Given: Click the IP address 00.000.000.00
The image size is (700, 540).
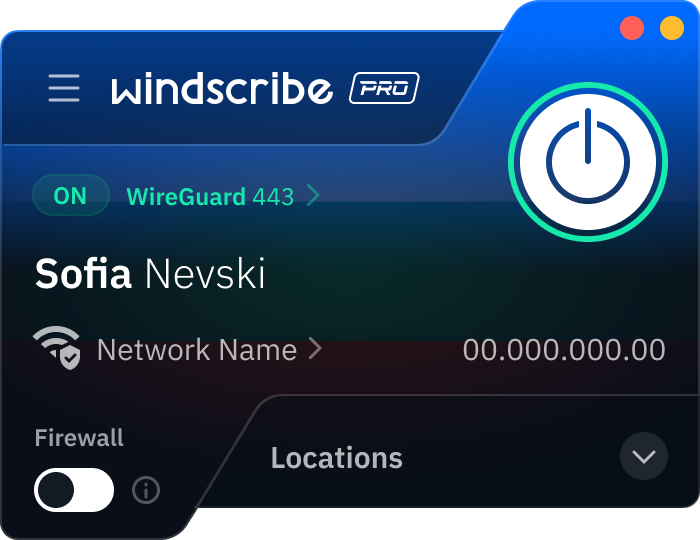Looking at the screenshot, I should 564,349.
